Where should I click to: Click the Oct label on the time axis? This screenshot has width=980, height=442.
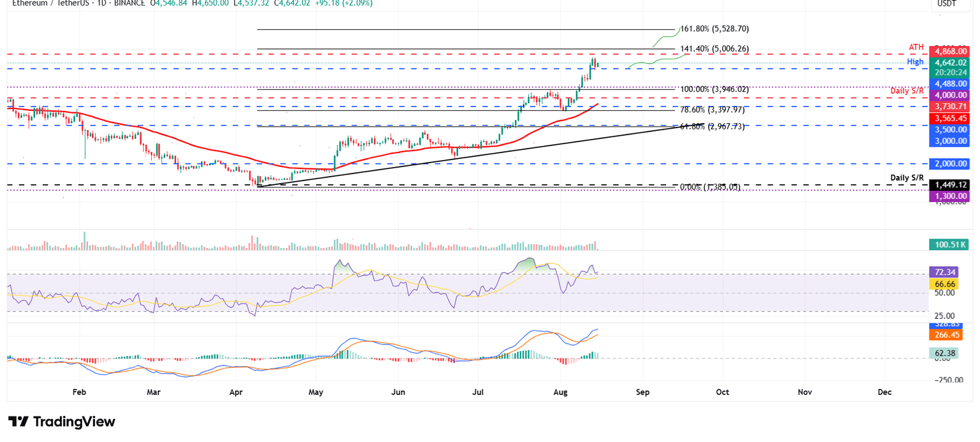tap(722, 392)
